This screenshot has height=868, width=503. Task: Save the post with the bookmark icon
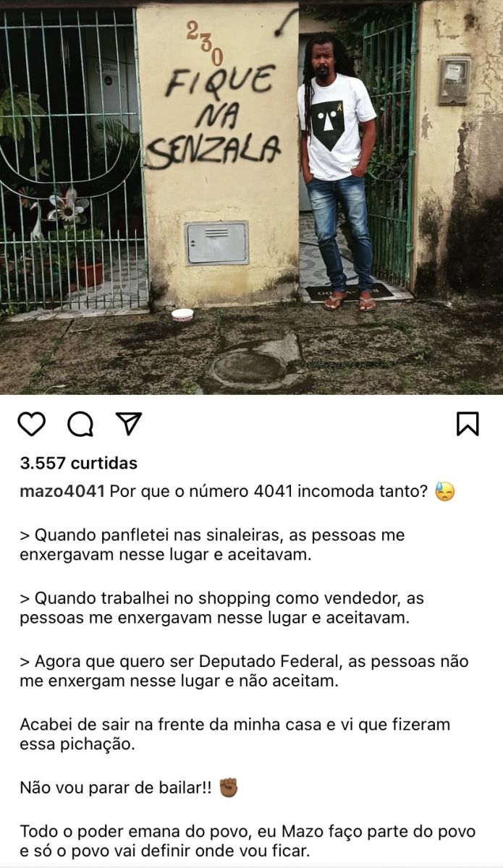pyautogui.click(x=468, y=424)
